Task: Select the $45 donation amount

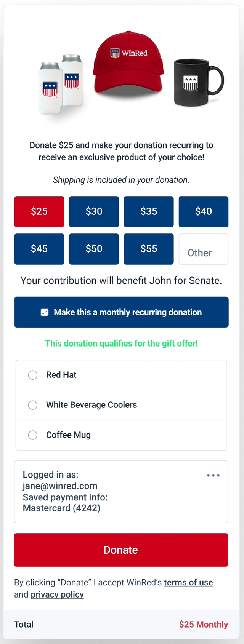Action: [39, 249]
